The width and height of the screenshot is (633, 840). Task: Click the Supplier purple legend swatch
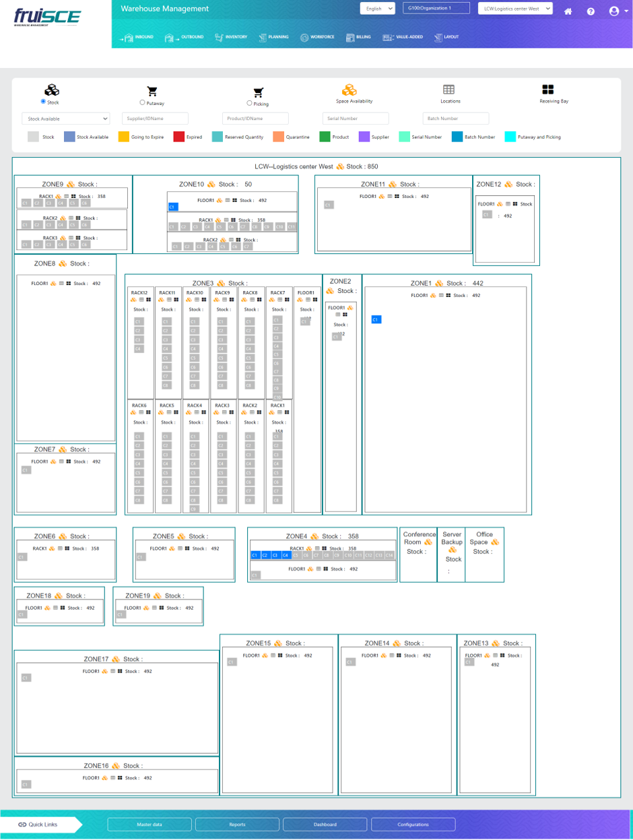pos(364,137)
